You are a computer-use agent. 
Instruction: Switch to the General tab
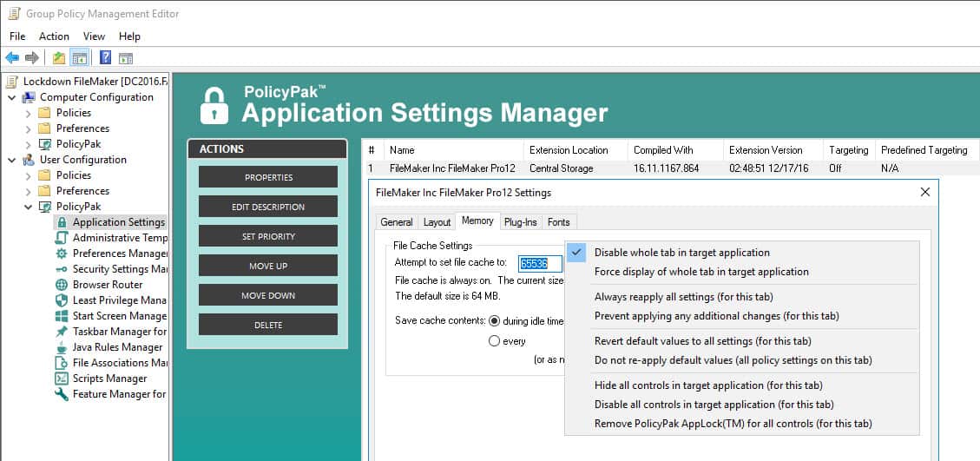(396, 222)
